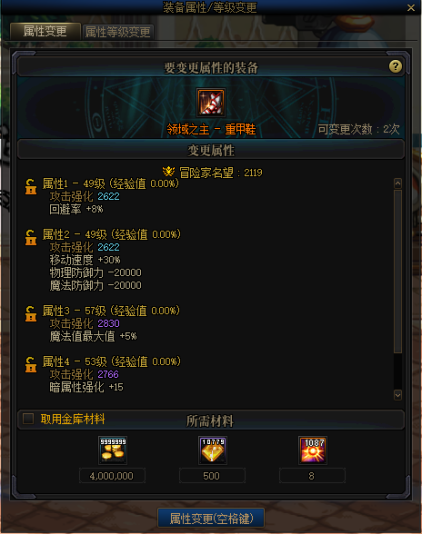Click the golden crystal material icon
The image size is (422, 535).
(213, 450)
